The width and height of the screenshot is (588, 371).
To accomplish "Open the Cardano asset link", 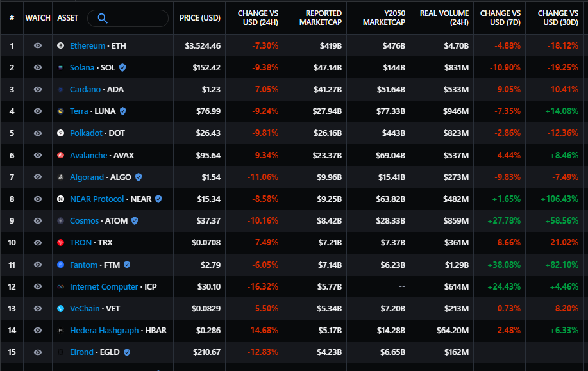I will (x=85, y=90).
